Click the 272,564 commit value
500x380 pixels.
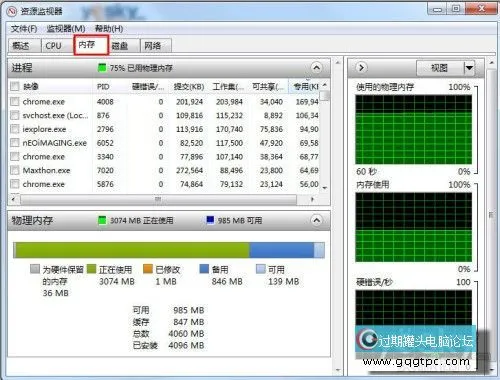click(189, 170)
